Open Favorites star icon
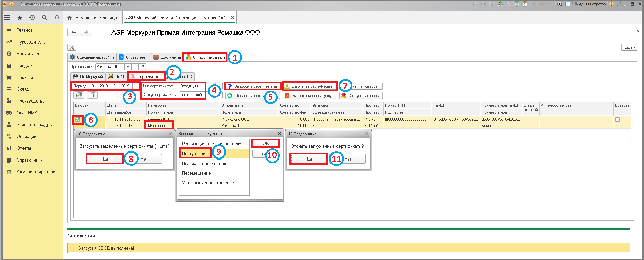This screenshot has height=260, width=644. (x=20, y=18)
